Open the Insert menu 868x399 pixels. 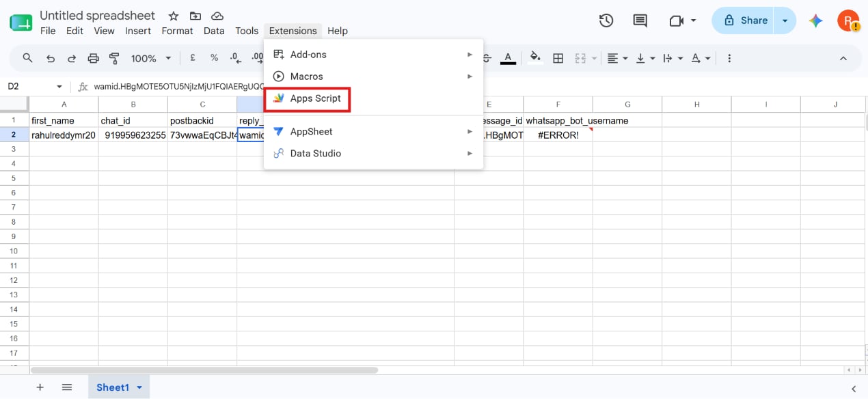[138, 31]
